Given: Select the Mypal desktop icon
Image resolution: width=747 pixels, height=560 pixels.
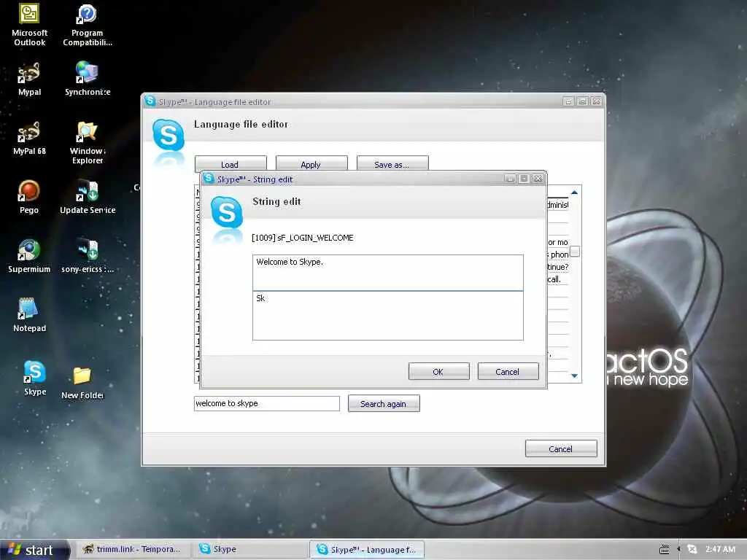Looking at the screenshot, I should 29,79.
